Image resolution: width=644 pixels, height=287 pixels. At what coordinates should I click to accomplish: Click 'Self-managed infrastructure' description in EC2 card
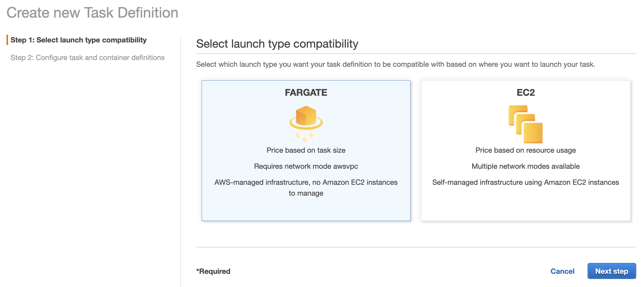point(525,182)
